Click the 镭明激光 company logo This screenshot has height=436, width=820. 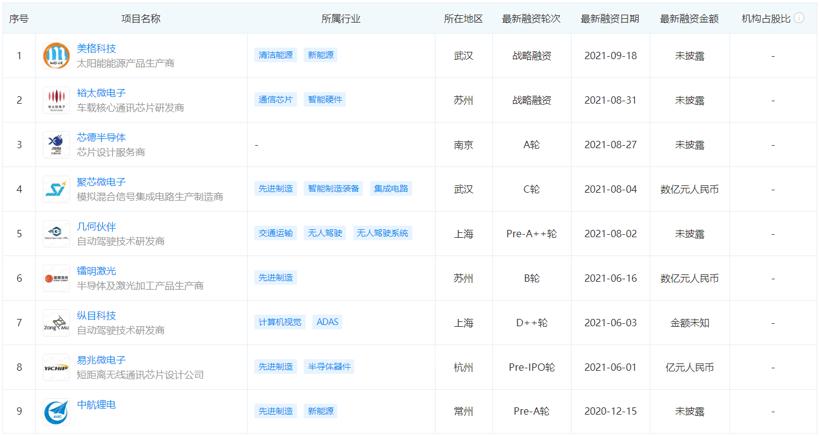coord(56,278)
